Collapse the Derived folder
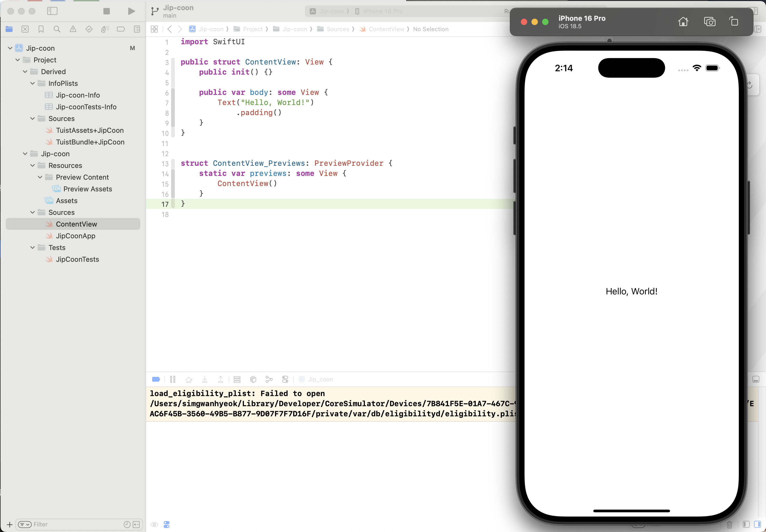This screenshot has width=766, height=532. point(25,72)
